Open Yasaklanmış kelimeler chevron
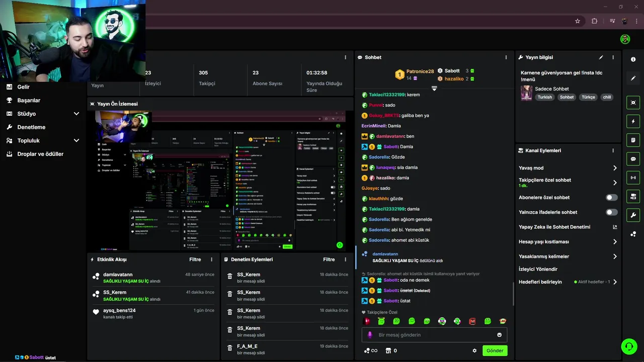This screenshot has width=644, height=362. (x=615, y=256)
